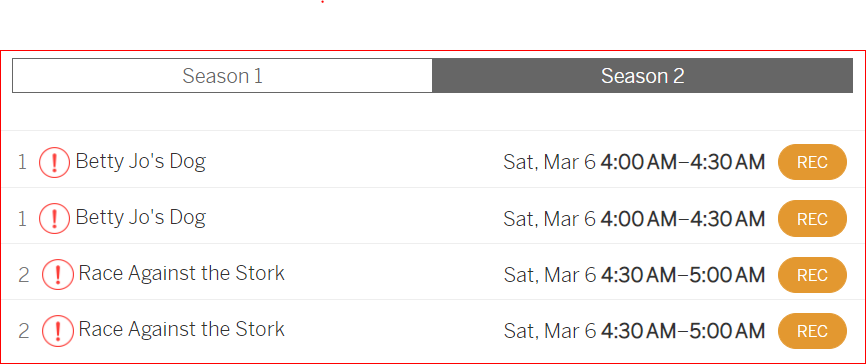Image resolution: width=866 pixels, height=364 pixels.
Task: Record the first Betty Jo's Dog airing
Action: tap(812, 162)
